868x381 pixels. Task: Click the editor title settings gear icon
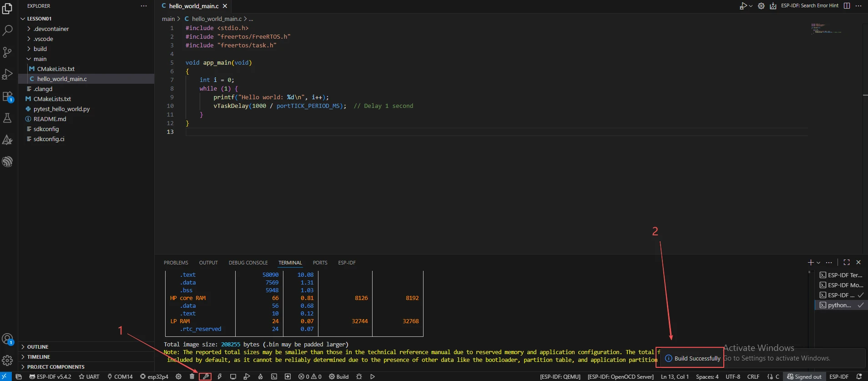(x=761, y=6)
